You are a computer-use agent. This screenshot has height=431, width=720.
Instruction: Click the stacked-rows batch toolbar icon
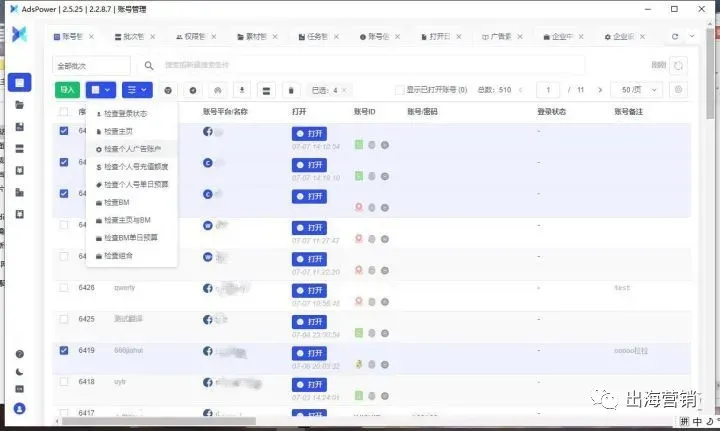click(266, 90)
